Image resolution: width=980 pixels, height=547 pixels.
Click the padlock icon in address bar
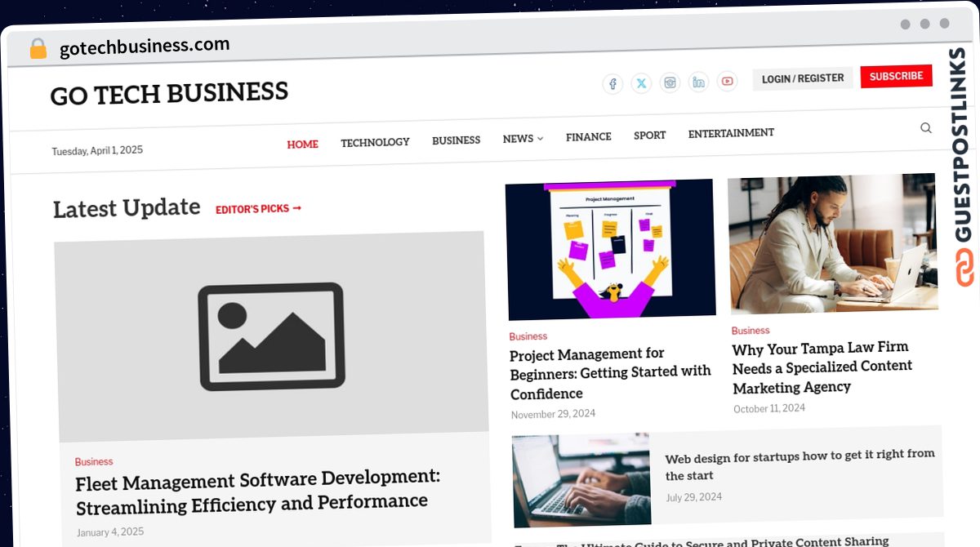pos(38,49)
